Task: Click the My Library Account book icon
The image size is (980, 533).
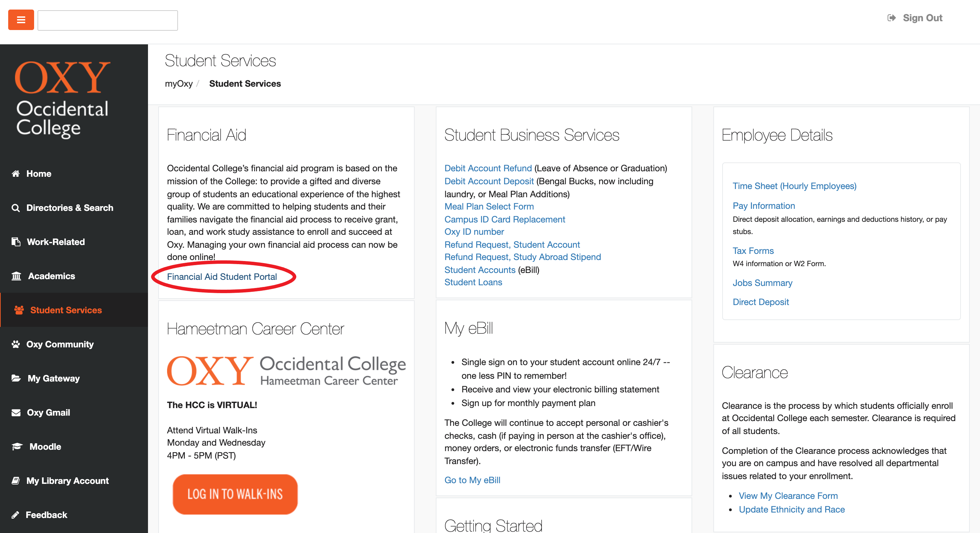Action: (x=16, y=480)
